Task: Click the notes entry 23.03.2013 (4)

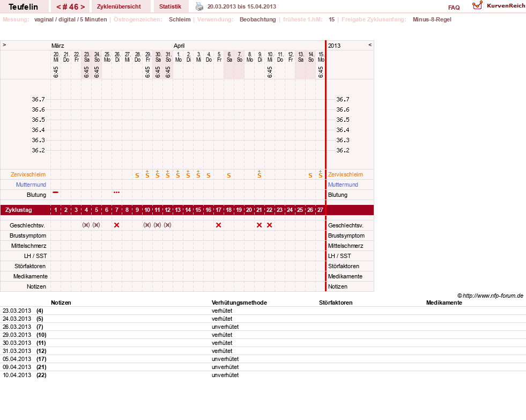Action: point(23,311)
